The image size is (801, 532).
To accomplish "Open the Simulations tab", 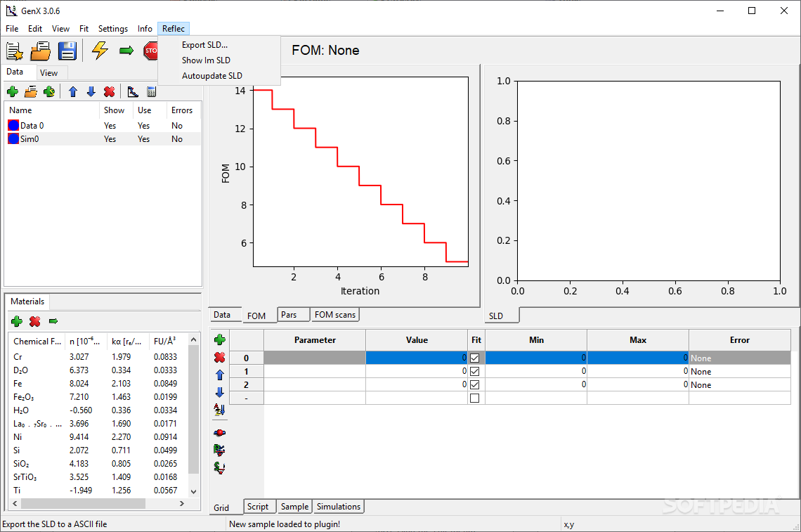I will (339, 507).
